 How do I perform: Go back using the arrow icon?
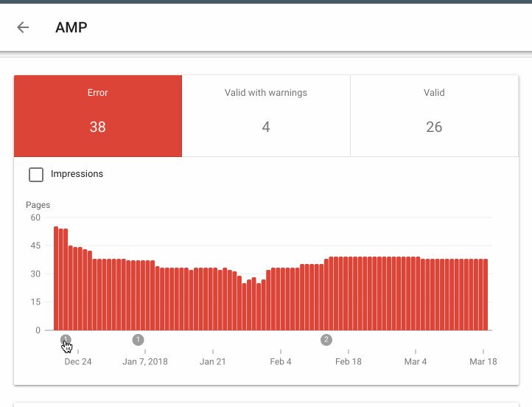(x=23, y=27)
